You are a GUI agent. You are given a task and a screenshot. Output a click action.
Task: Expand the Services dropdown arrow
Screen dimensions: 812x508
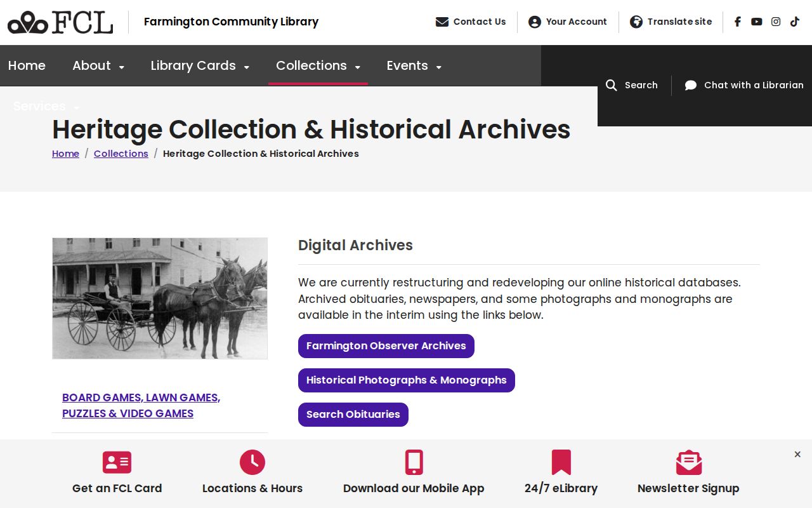(76, 107)
